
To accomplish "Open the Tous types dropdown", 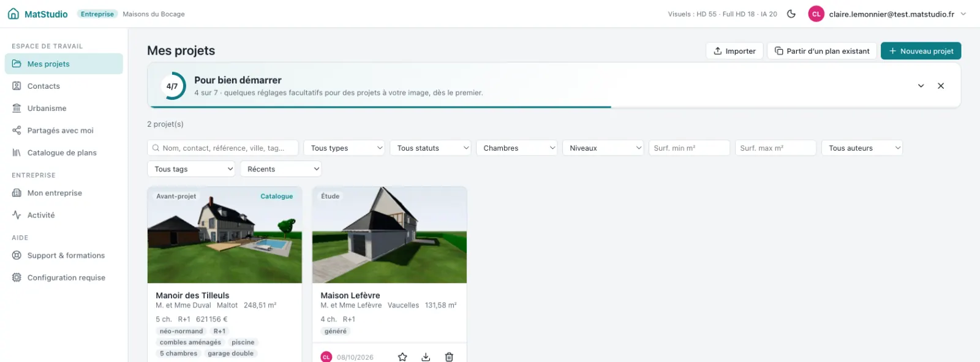I will [344, 148].
